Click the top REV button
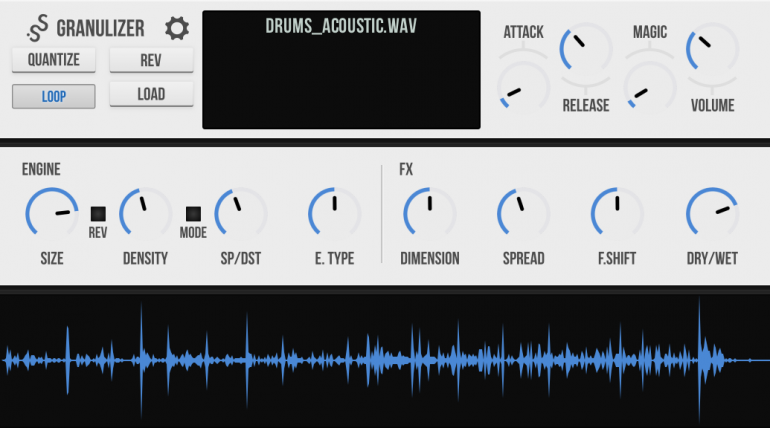Image resolution: width=770 pixels, height=428 pixels. 151,60
